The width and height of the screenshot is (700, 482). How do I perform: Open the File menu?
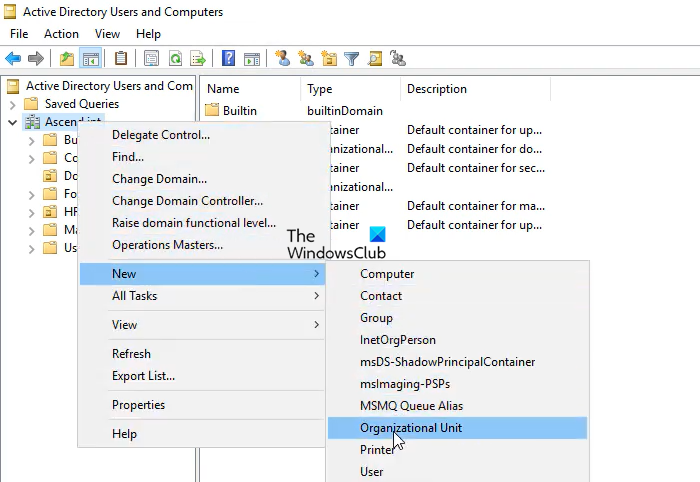point(19,34)
